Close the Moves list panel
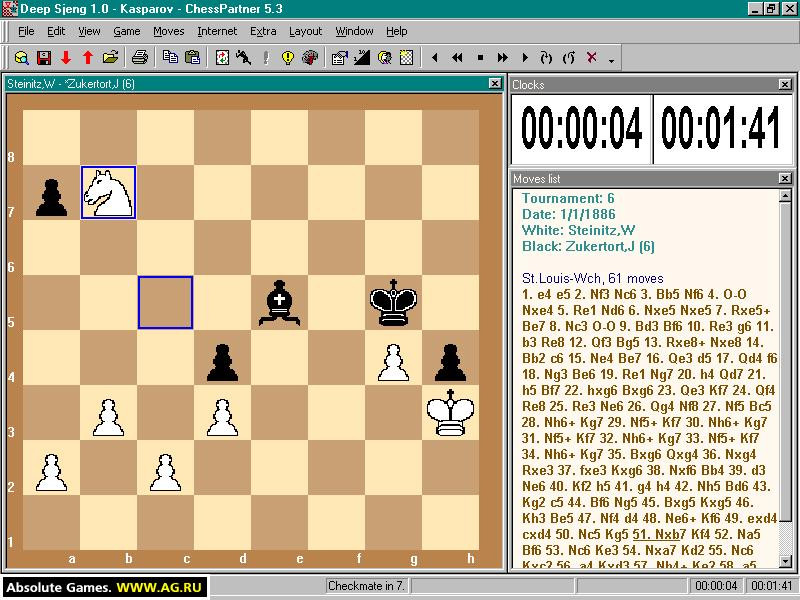The image size is (800, 600). coord(785,179)
